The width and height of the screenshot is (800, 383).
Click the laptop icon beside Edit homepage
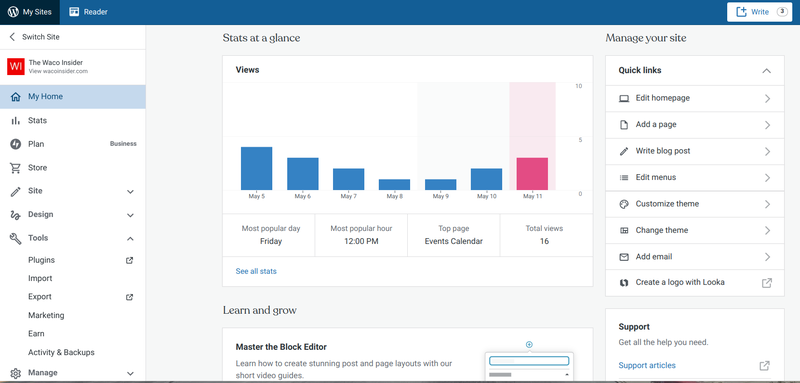click(624, 98)
